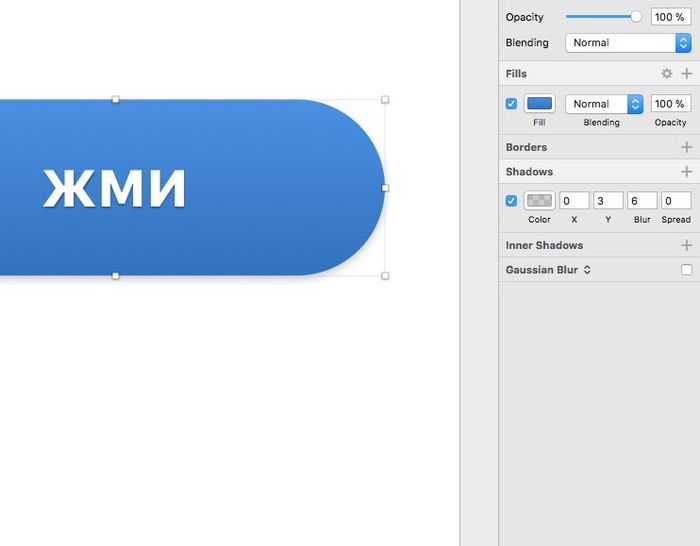700x546 pixels.
Task: Open the layer Blending mode dropdown
Action: click(x=628, y=43)
